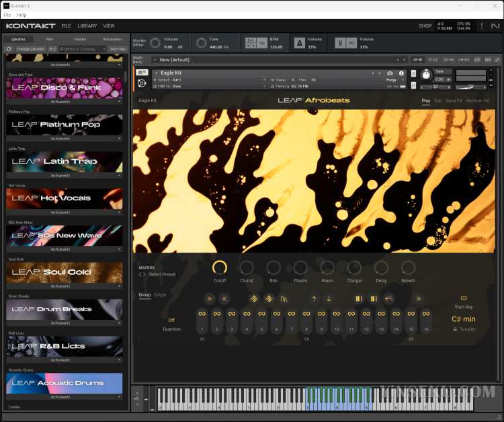Open the Eagle Kit instrument info icon
Viewport: 504px width, 422px height.
click(x=401, y=73)
